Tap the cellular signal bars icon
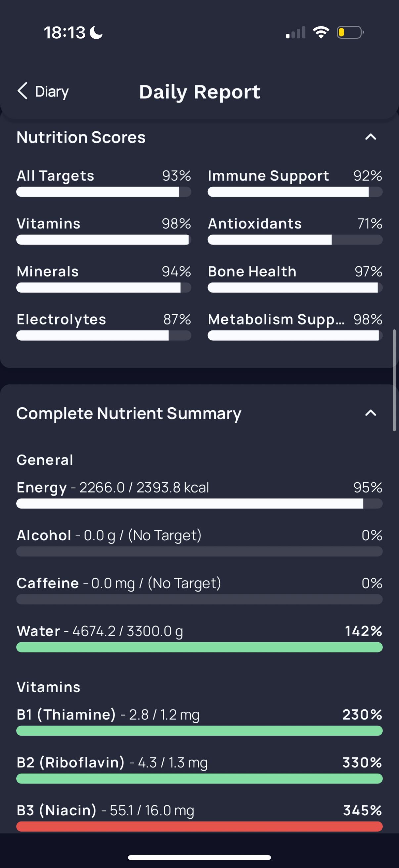 point(296,32)
